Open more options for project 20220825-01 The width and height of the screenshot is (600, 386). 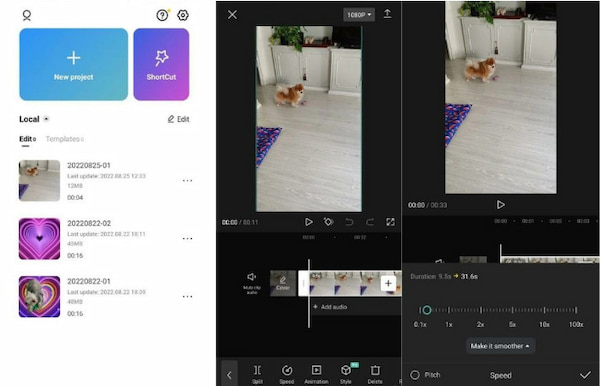(188, 181)
